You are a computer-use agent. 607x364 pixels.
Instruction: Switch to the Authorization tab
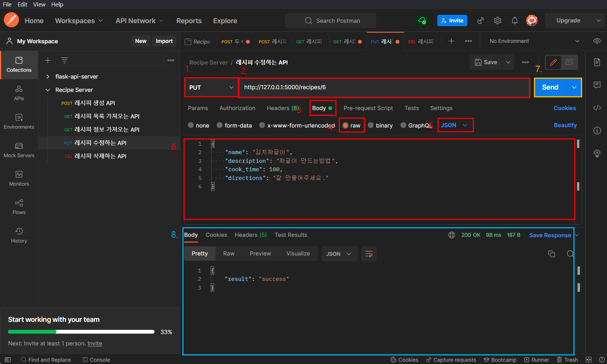237,108
